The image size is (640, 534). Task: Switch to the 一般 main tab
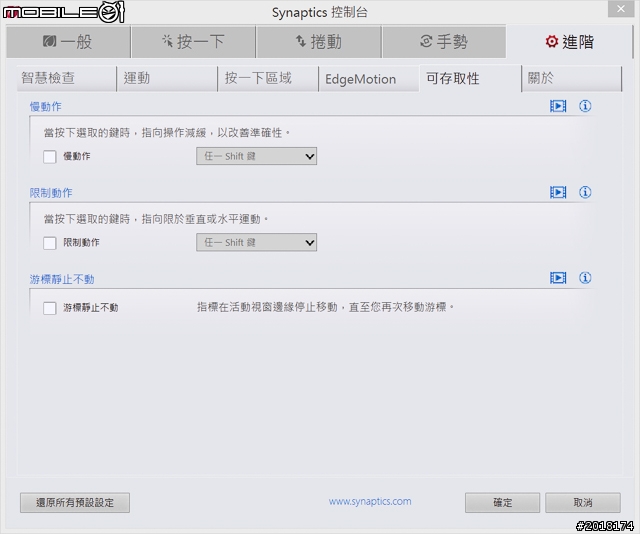(68, 42)
